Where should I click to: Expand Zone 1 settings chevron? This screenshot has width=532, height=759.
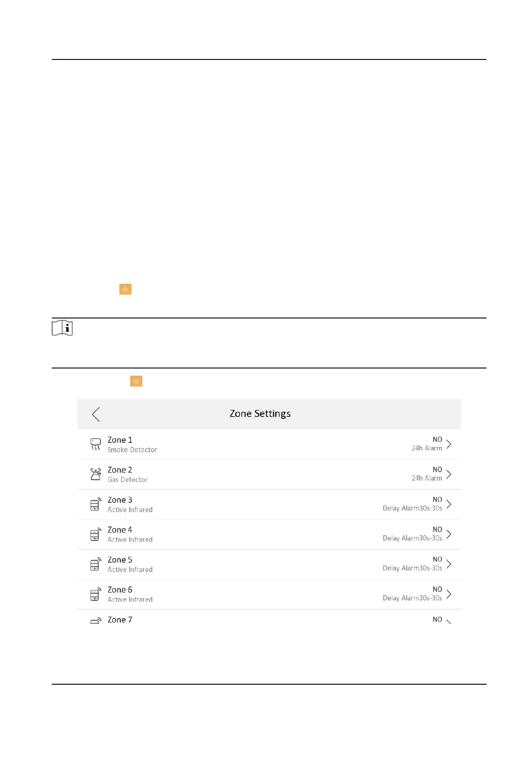coord(449,445)
